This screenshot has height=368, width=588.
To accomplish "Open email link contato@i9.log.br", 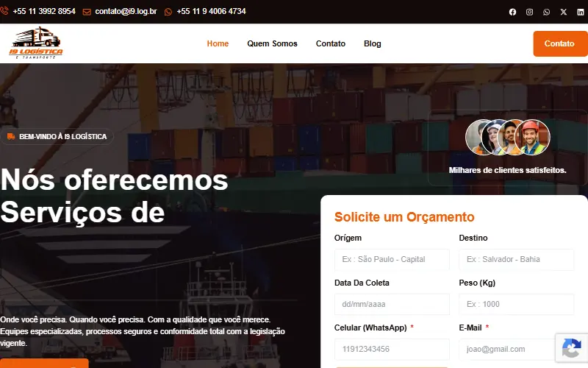I will coord(126,11).
